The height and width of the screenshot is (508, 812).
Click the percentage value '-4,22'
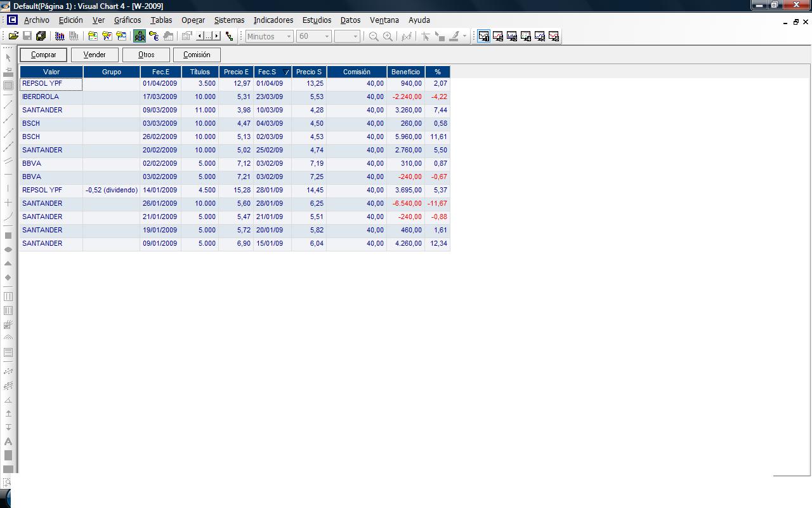click(x=439, y=97)
